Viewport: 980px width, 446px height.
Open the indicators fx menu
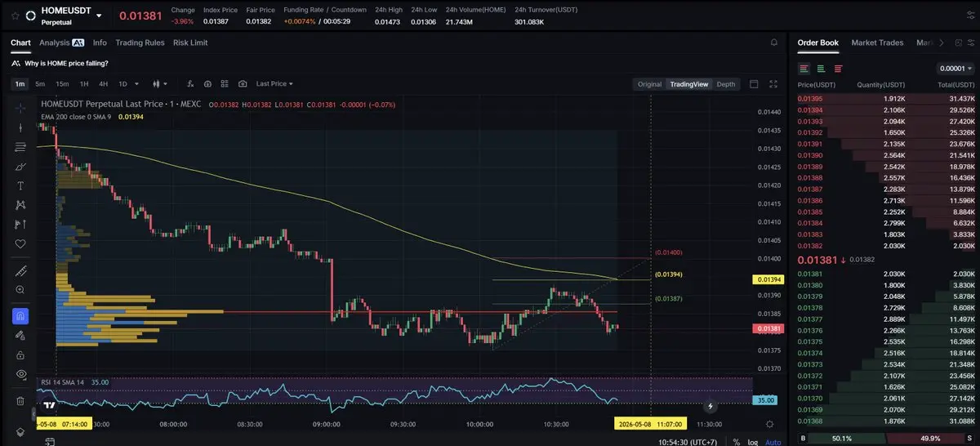click(x=190, y=83)
